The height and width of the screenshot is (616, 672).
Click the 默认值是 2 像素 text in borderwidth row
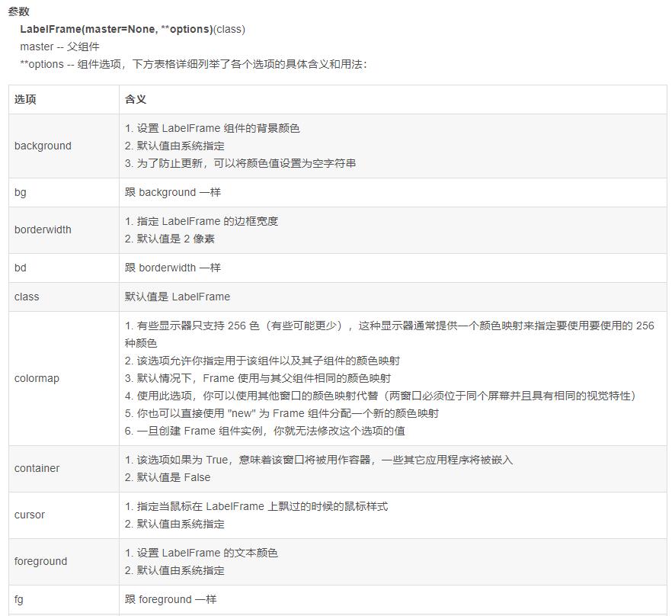(x=168, y=238)
